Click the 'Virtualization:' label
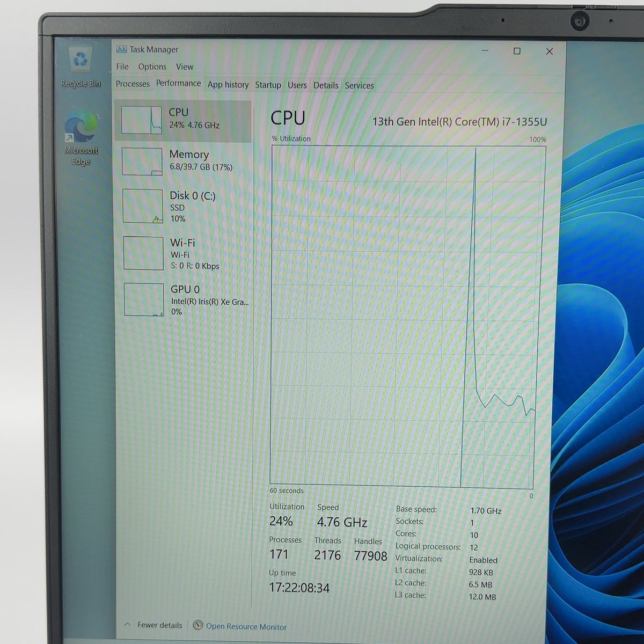 click(419, 559)
